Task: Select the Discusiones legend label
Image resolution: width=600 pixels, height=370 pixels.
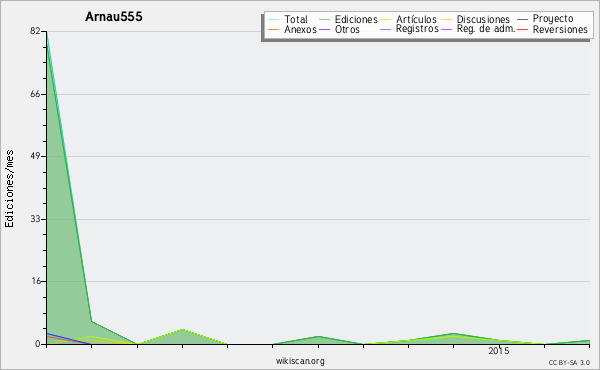Action: (x=483, y=19)
